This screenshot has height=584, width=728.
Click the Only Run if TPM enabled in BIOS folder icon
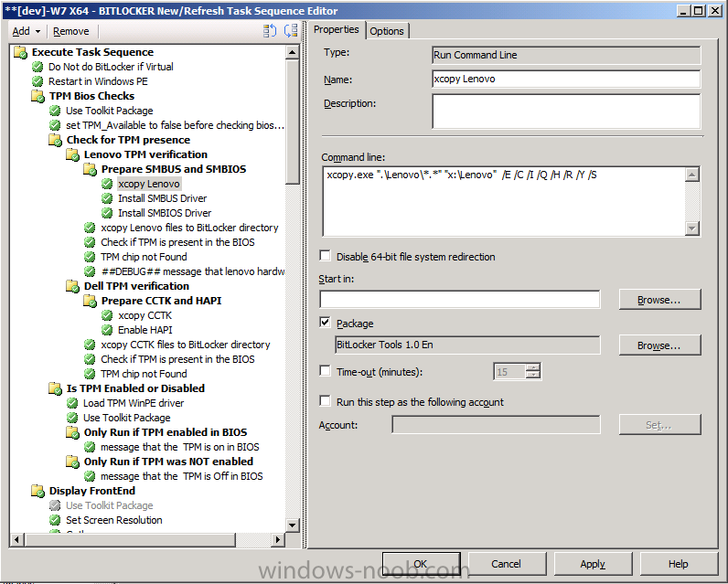[x=73, y=432]
